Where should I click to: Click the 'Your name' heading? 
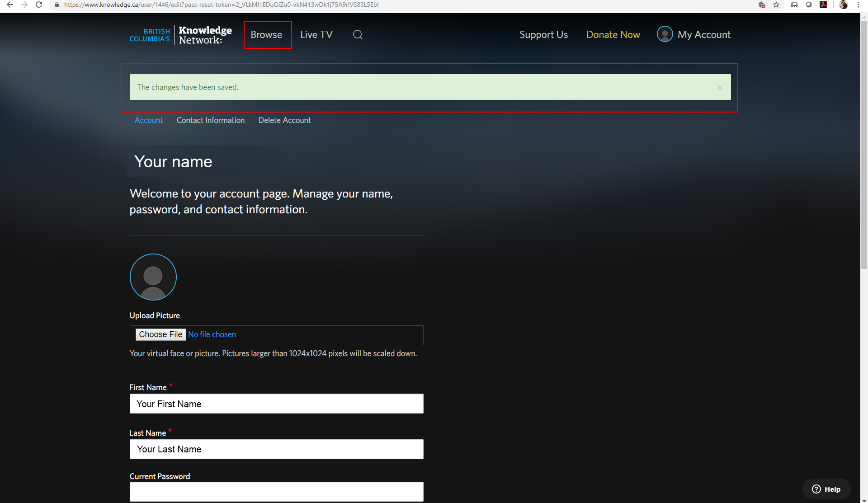(x=173, y=162)
